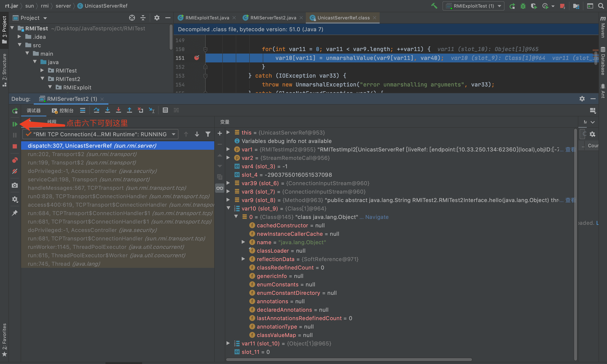Screen dimensions: 607x364
Task: Select 线程 threads tab
Action: coord(52,122)
